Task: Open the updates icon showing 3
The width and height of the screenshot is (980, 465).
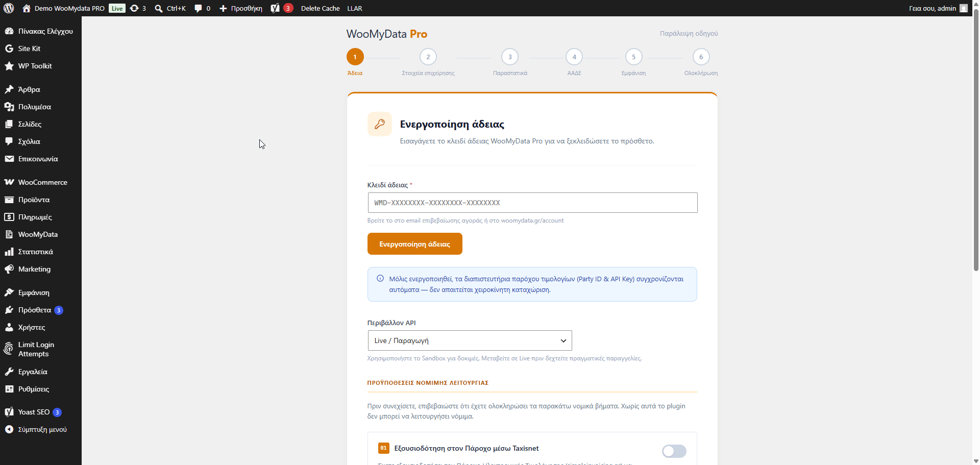Action: point(134,8)
